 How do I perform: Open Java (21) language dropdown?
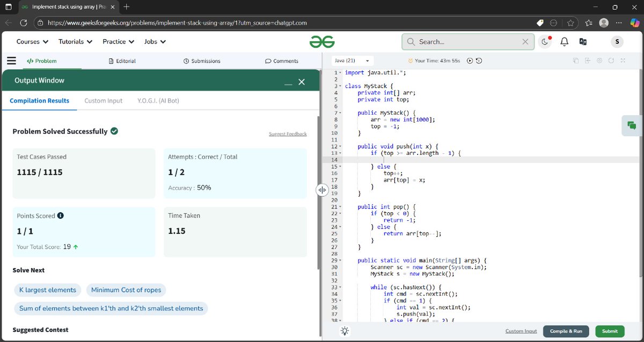point(352,61)
